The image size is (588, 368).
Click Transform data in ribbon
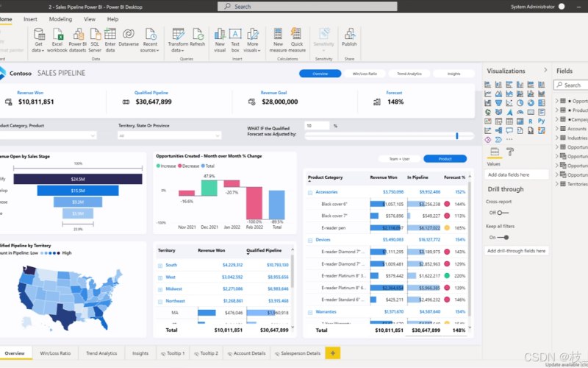point(178,40)
